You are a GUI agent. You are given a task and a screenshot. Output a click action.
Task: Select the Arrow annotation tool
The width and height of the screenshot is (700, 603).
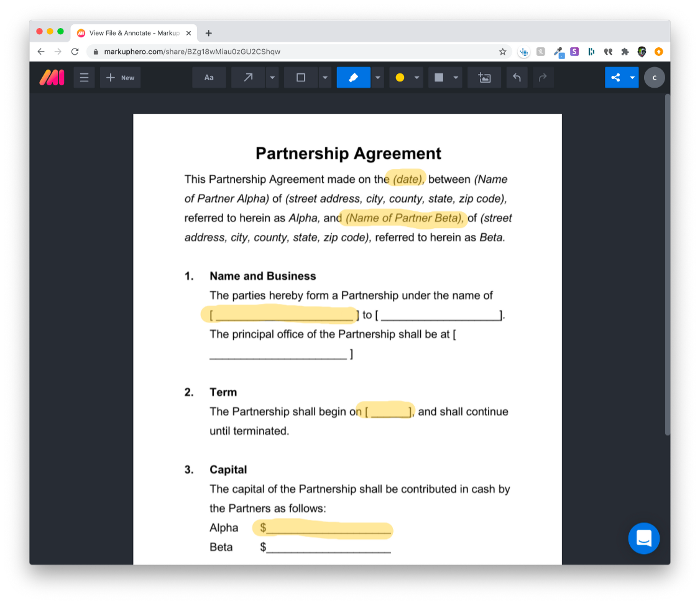pos(249,77)
